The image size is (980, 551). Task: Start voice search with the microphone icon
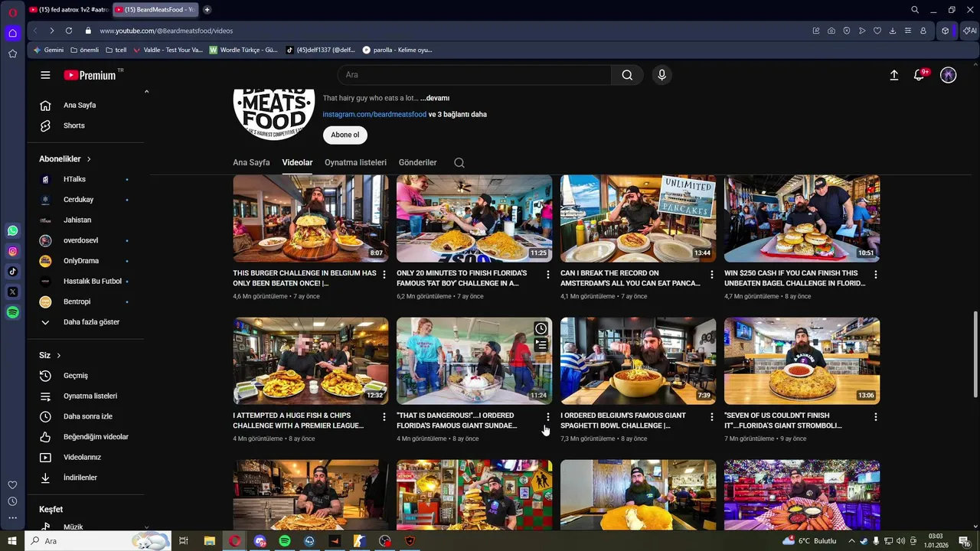click(661, 75)
